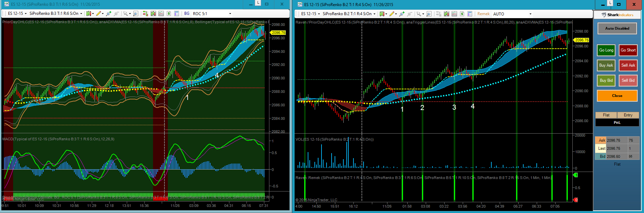Toggle the L link button on left window
The height and width of the screenshot is (213, 644).
coord(258,3)
